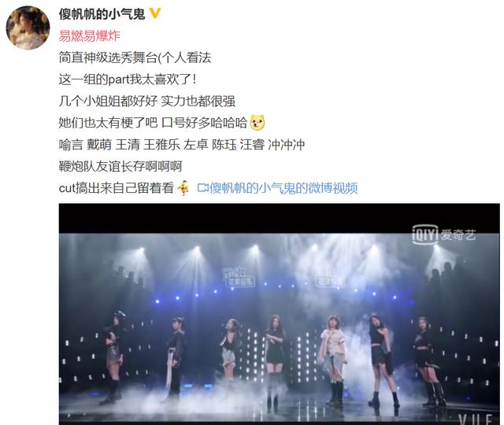This screenshot has width=504, height=425.
Task: Open the poster's round profile avatar
Action: coord(28,28)
